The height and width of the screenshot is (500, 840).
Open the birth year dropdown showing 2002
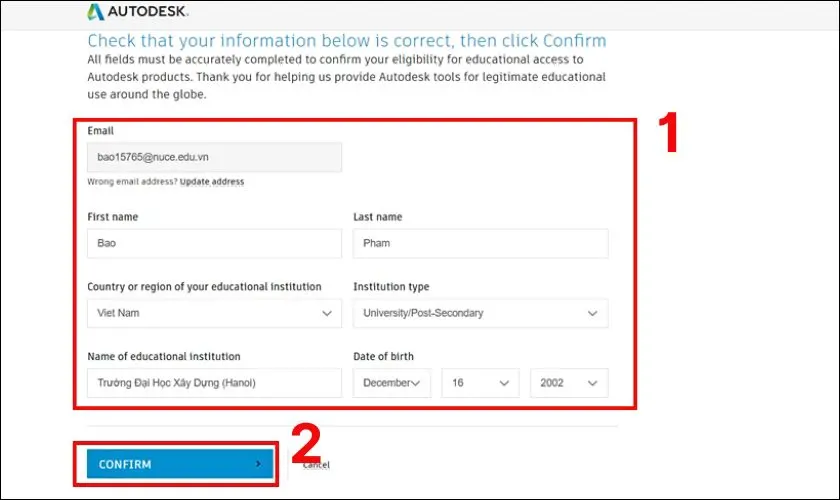[569, 383]
